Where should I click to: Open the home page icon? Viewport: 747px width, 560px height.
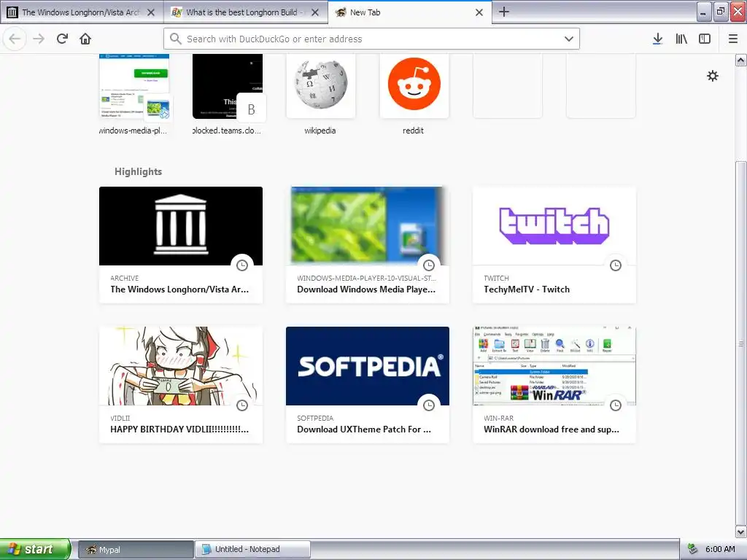(85, 39)
